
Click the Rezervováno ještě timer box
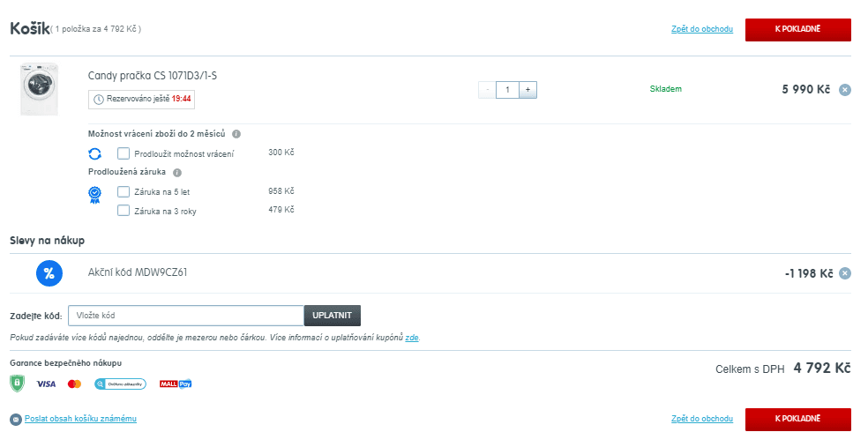click(141, 100)
